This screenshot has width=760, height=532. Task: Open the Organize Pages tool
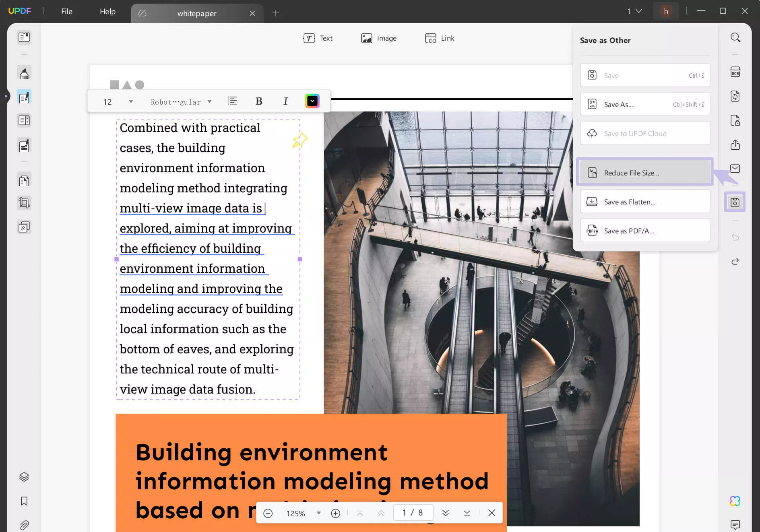pos(24,180)
